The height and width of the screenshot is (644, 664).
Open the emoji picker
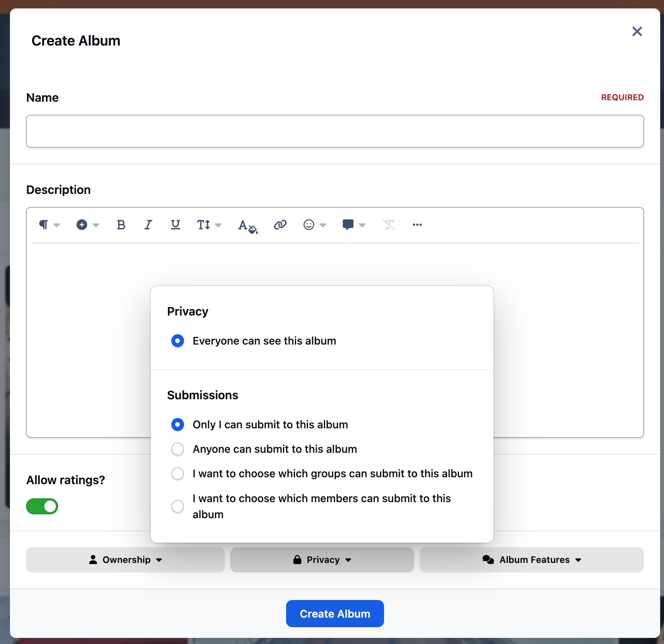coord(309,225)
